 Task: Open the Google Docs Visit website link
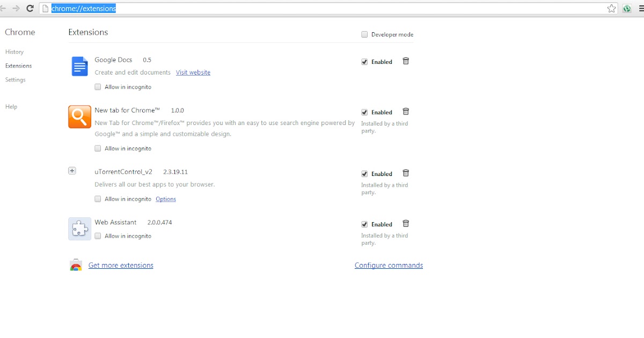[193, 72]
